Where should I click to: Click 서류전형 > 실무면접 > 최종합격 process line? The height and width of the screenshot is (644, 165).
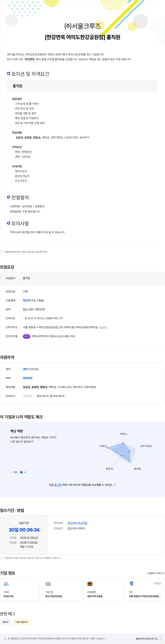pyautogui.click(x=27, y=206)
